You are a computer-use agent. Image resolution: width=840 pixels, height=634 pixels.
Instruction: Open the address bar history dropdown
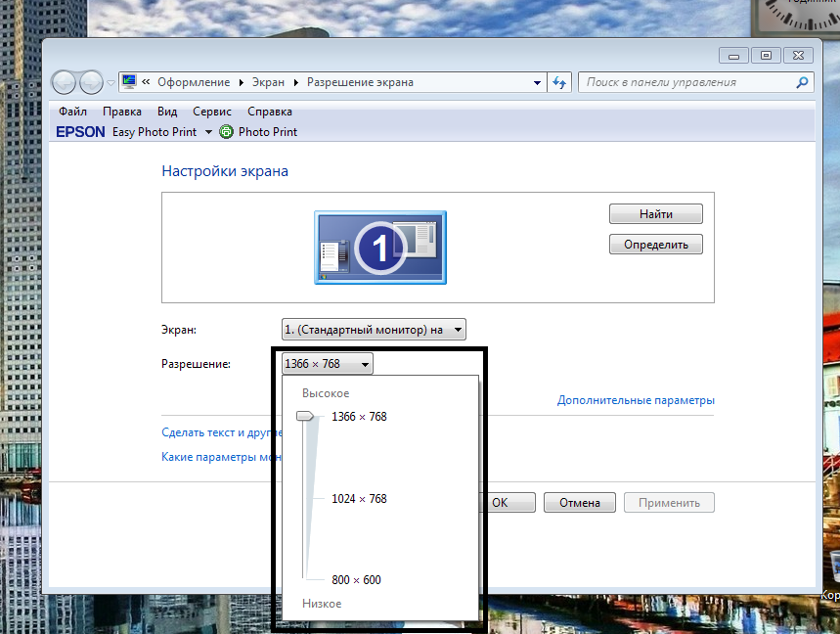537,82
